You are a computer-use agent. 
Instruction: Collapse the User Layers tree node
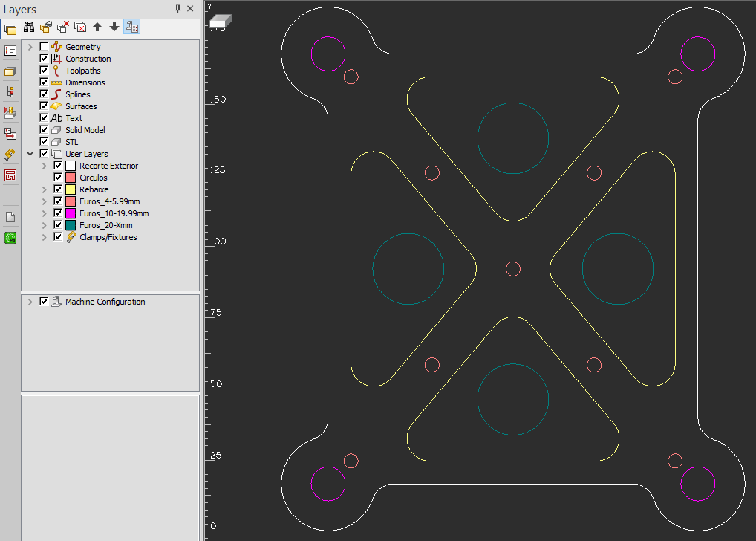click(x=30, y=154)
